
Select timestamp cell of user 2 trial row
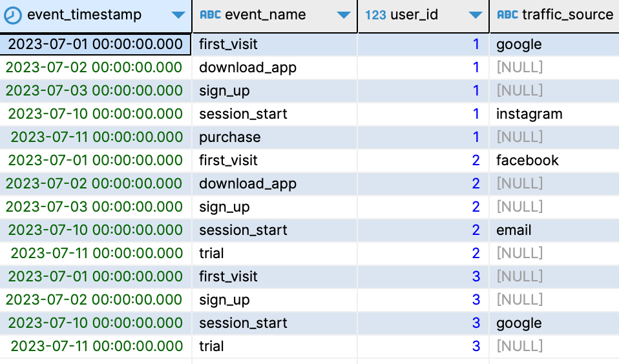pyautogui.click(x=96, y=254)
